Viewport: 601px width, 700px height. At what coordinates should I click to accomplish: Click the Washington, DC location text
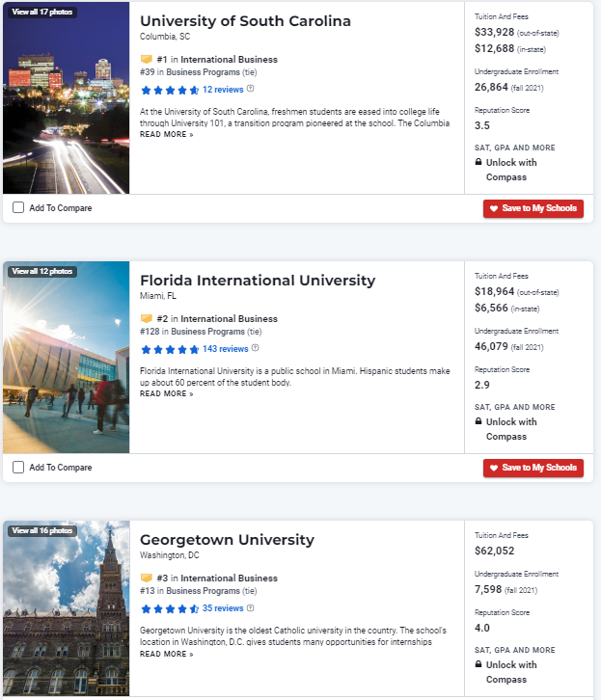tap(169, 555)
